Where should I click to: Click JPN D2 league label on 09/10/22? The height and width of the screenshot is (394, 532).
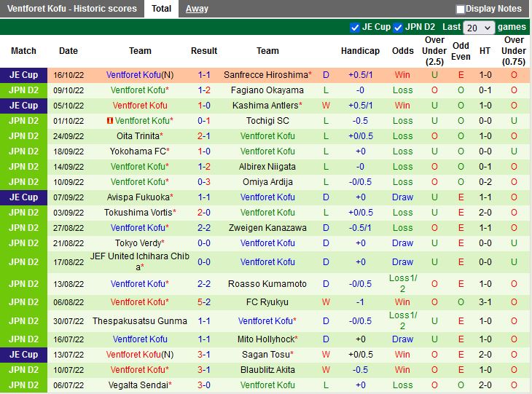(23, 90)
